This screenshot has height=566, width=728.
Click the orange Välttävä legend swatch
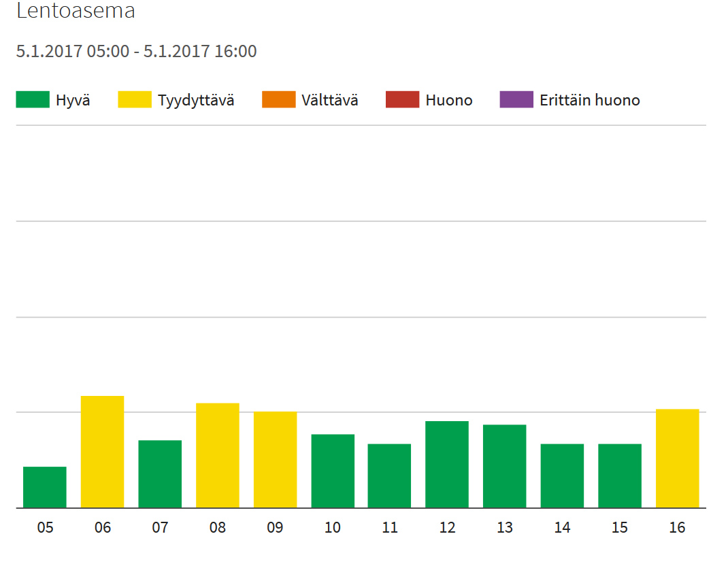tap(278, 100)
